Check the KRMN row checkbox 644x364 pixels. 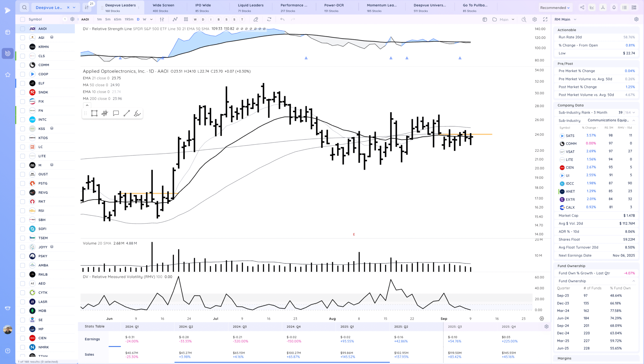[23, 47]
